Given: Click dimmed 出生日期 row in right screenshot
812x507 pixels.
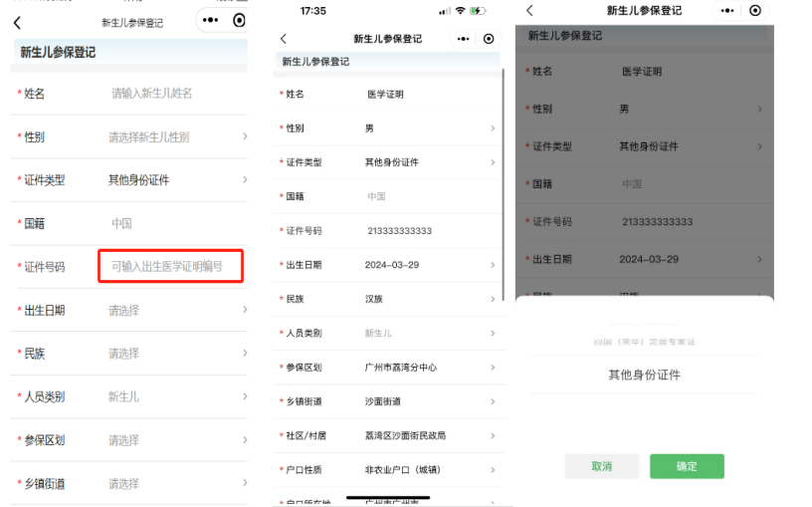Looking at the screenshot, I should pos(644,259).
